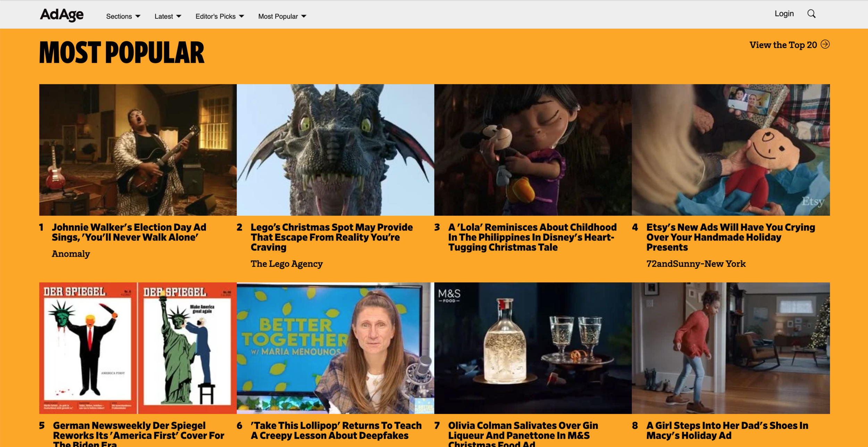
Task: Open the Macy's Holiday Ad headline
Action: click(x=727, y=431)
